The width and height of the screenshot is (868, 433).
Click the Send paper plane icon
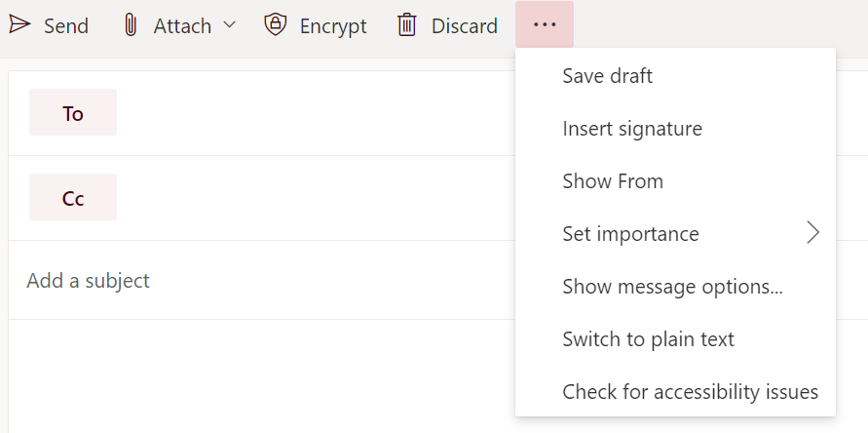click(19, 25)
